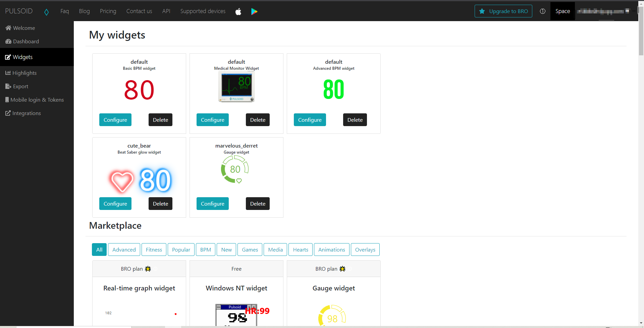644x328 pixels.
Task: Configure the marvelous_derret Gauge widget
Action: point(213,204)
